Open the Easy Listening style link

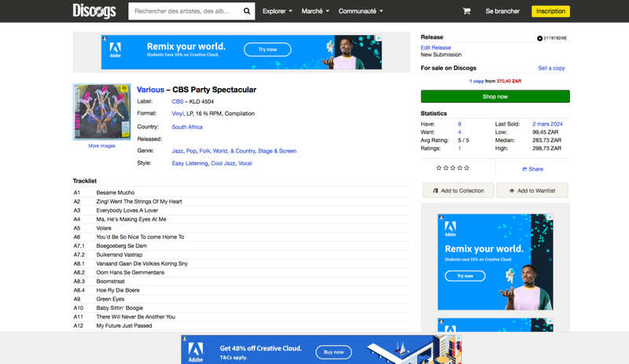pos(189,164)
